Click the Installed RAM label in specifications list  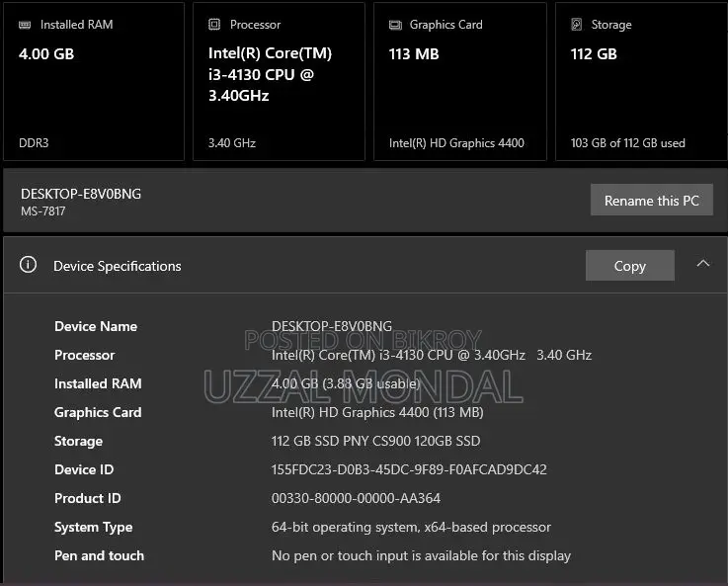click(98, 383)
